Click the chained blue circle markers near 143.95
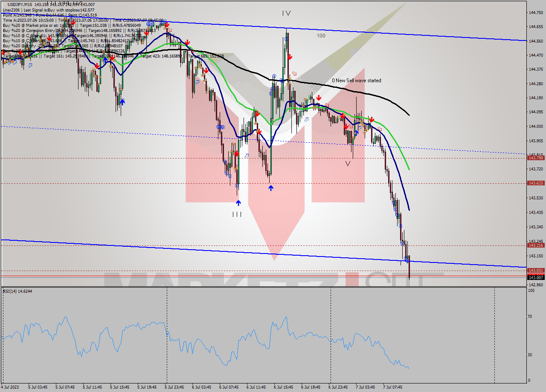This screenshot has height=392, width=546. click(220, 127)
